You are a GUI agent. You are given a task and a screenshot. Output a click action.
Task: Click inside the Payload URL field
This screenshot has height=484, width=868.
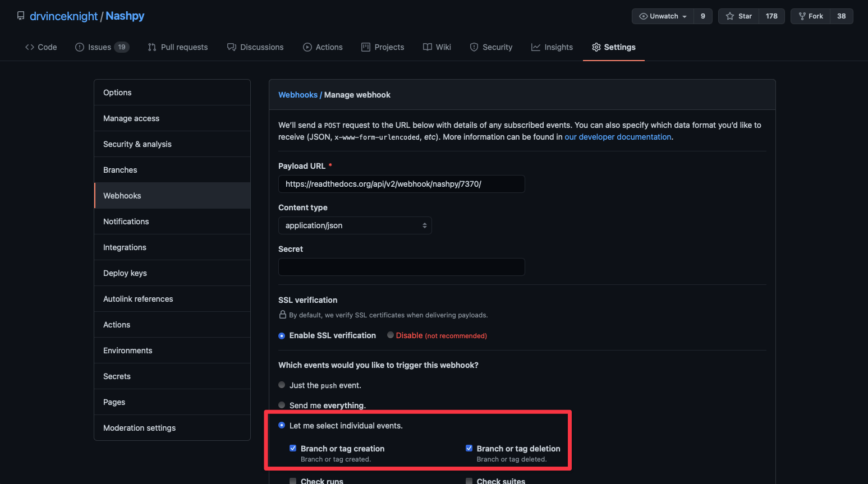(x=402, y=184)
